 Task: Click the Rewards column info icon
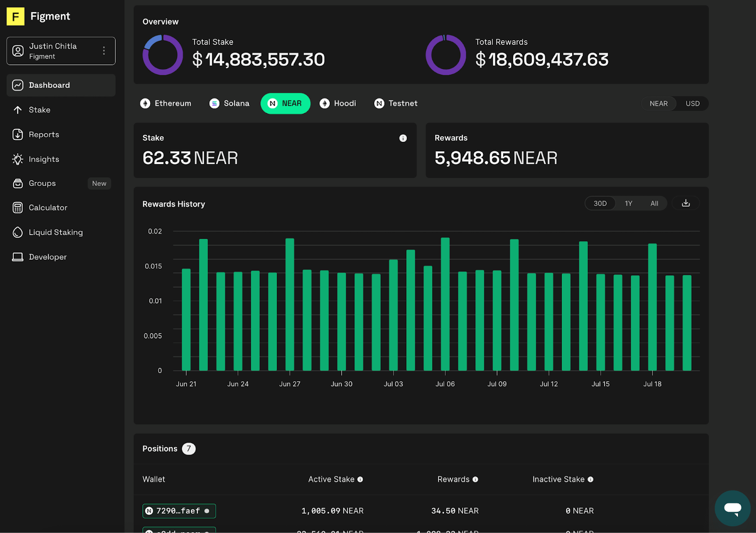475,480
